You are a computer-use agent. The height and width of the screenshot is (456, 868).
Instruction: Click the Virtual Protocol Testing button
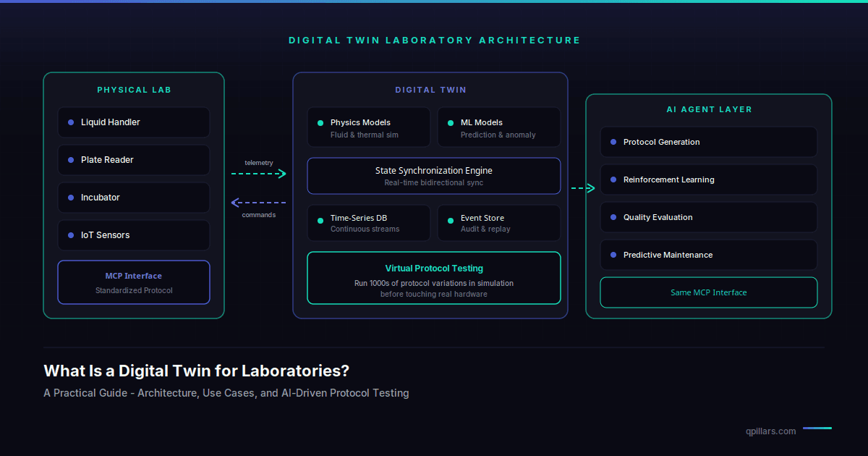[434, 278]
